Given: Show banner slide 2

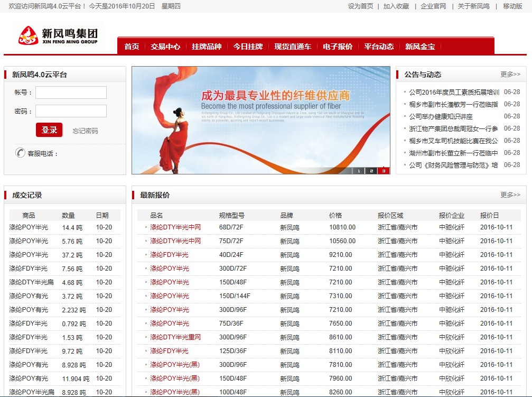Looking at the screenshot, I should pos(371,171).
